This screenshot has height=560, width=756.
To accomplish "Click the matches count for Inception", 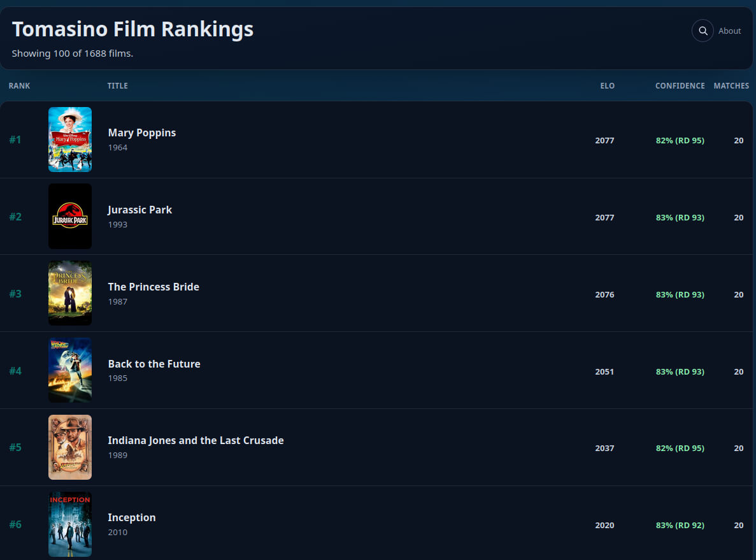I will click(x=738, y=525).
